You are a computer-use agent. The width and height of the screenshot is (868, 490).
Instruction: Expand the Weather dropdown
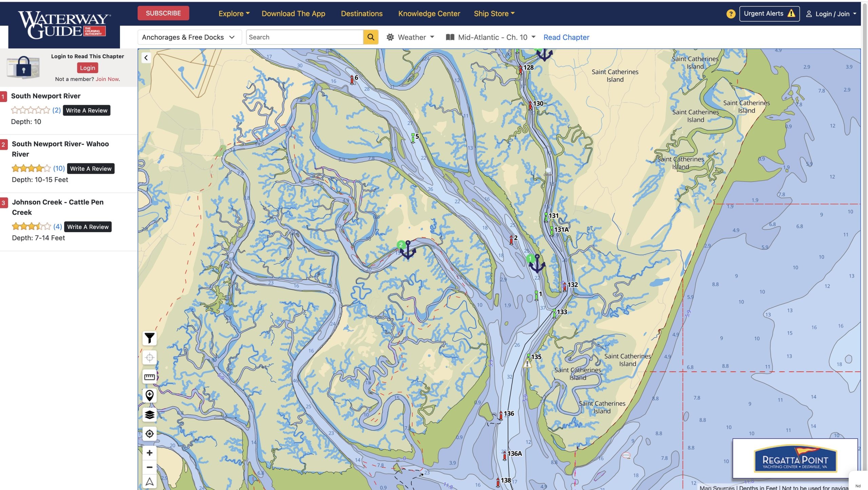click(411, 37)
